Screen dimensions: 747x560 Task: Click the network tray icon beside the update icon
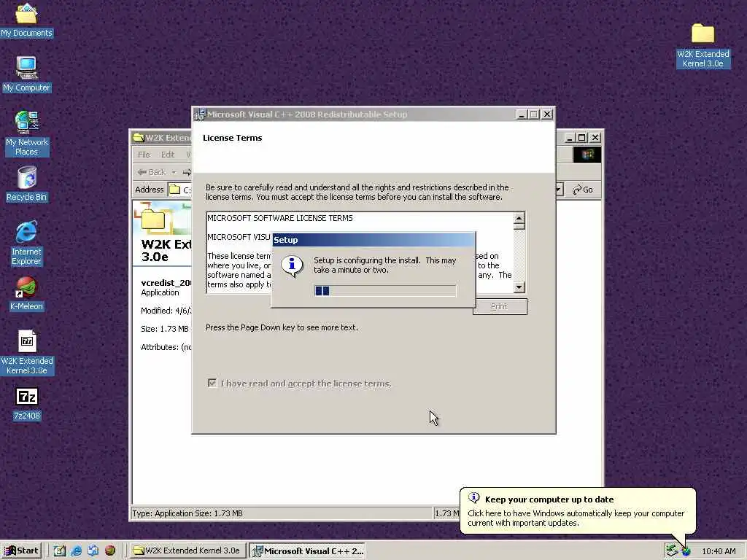[672, 551]
